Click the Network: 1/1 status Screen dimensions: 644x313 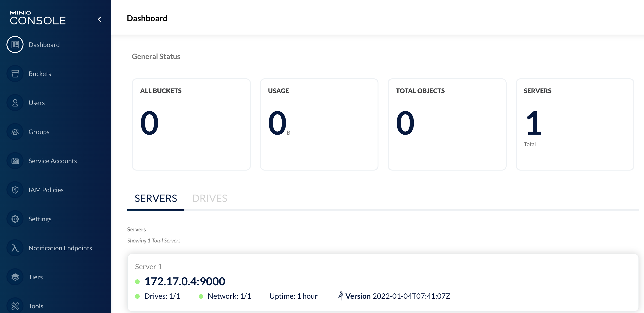click(229, 296)
